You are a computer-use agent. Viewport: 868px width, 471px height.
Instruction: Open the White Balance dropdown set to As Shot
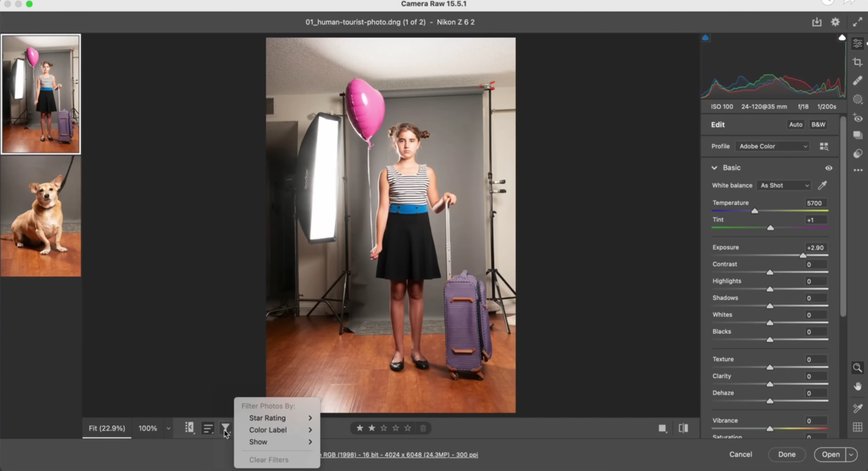pos(783,185)
